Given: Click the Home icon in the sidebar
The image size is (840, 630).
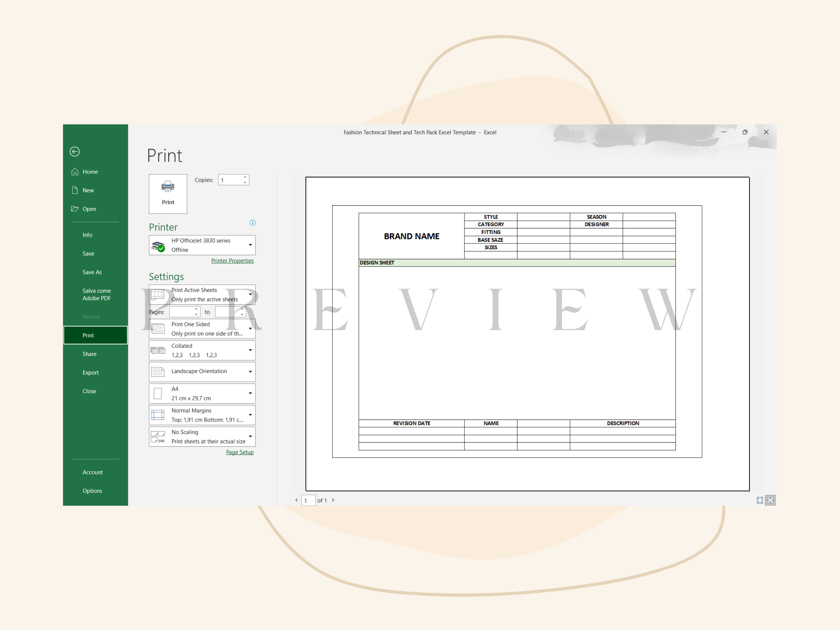Looking at the screenshot, I should [x=75, y=172].
